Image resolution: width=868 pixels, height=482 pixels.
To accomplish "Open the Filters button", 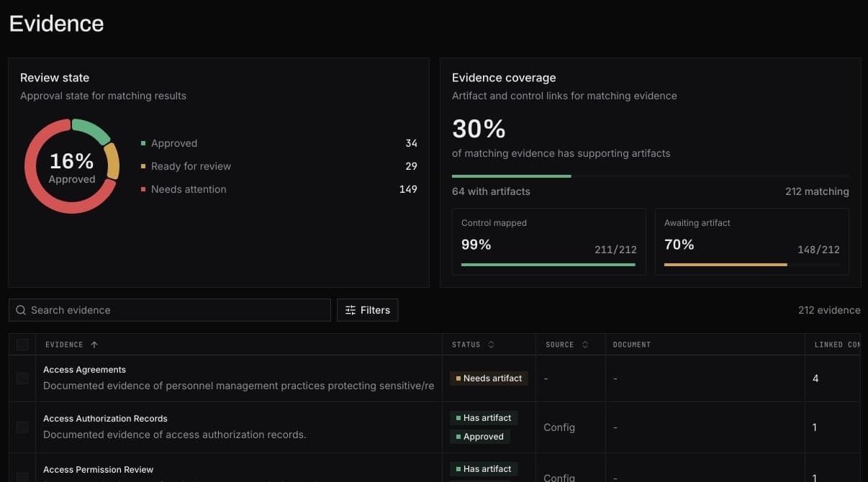I will click(x=367, y=310).
